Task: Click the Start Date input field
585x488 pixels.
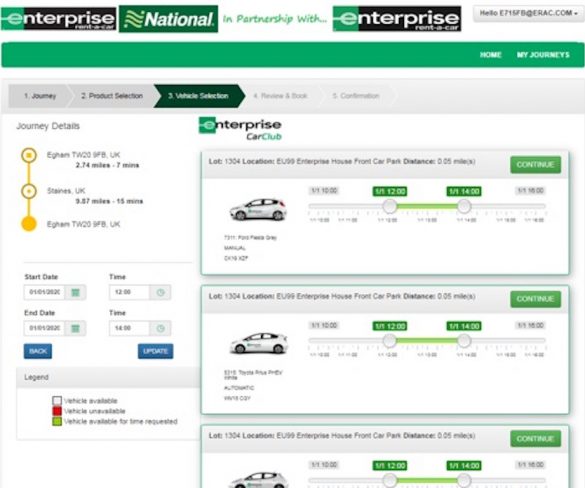Action: [44, 293]
